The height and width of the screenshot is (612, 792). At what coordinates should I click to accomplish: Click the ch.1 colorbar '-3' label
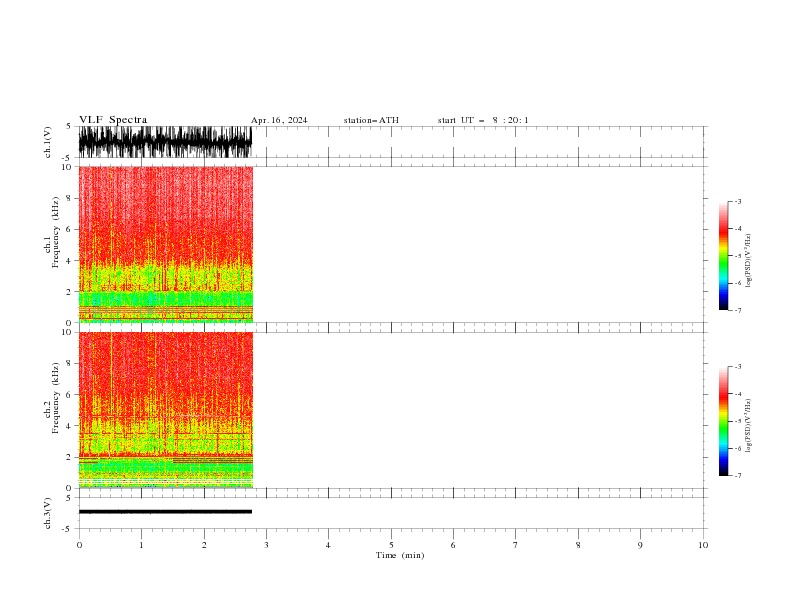click(737, 201)
